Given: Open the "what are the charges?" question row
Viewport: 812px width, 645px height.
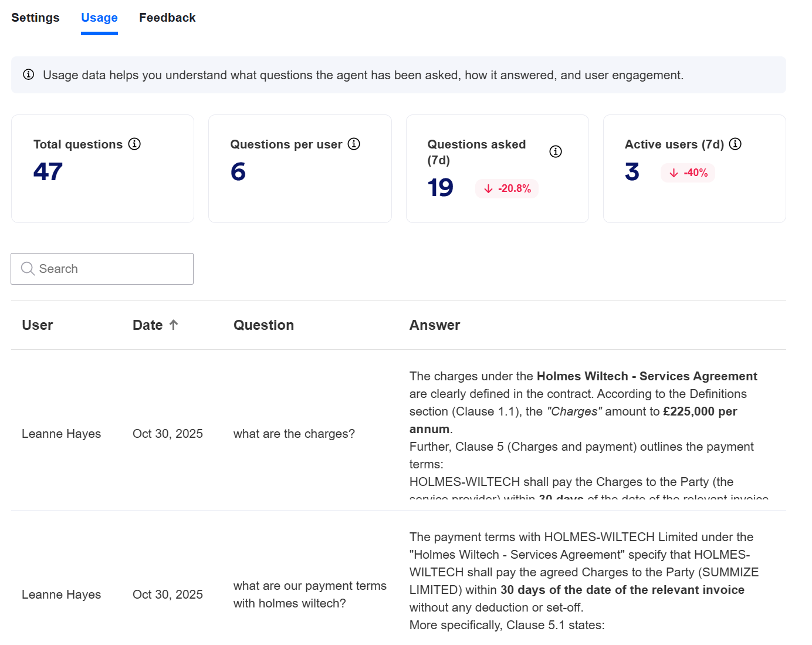Looking at the screenshot, I should (x=294, y=434).
